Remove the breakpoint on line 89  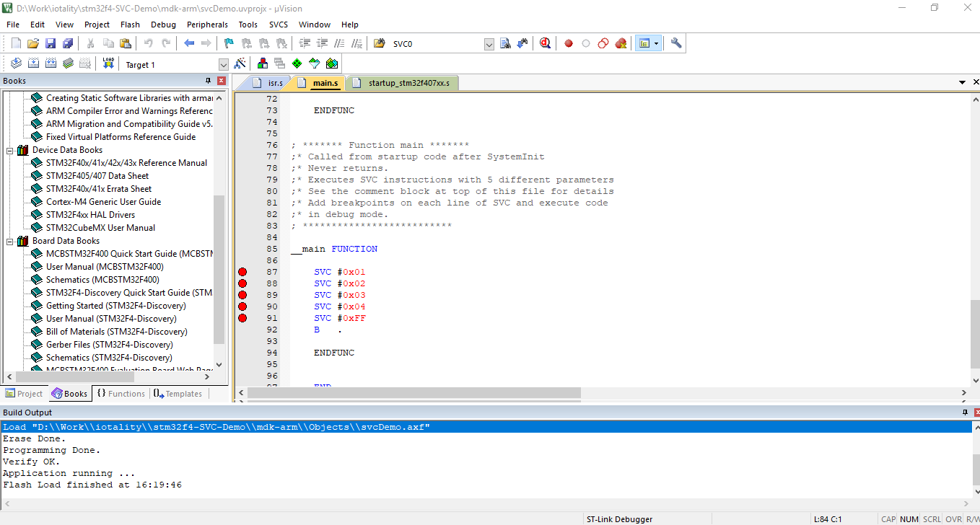tap(242, 295)
